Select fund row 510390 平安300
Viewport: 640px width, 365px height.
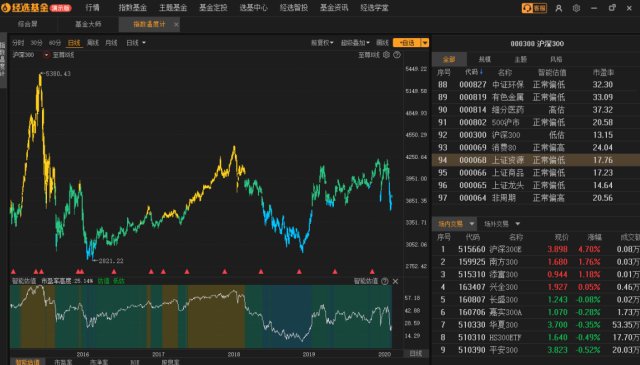click(536, 350)
